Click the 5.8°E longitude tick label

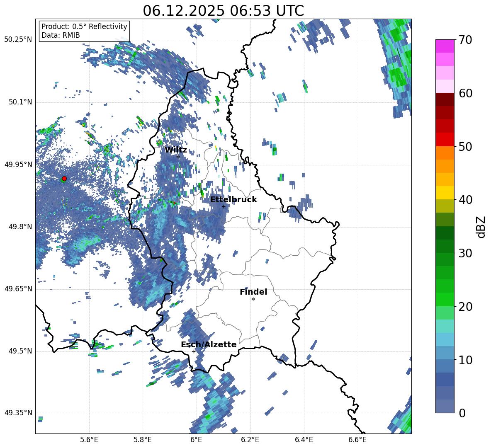[x=143, y=440]
